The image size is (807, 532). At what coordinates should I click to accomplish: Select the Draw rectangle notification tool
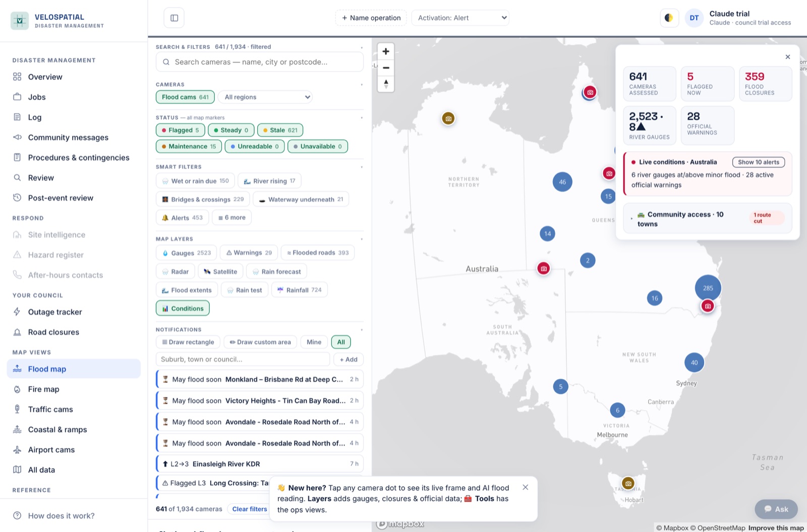point(188,342)
